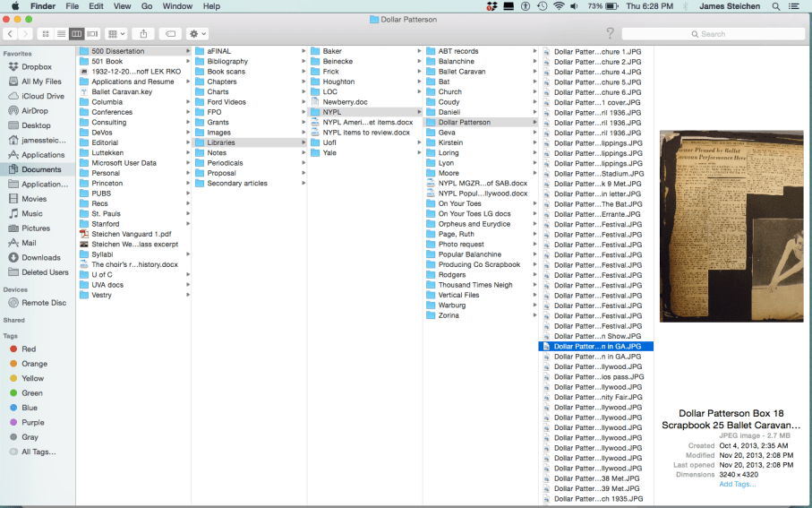
Task: Open AirDrop in the sidebar
Action: tap(36, 111)
